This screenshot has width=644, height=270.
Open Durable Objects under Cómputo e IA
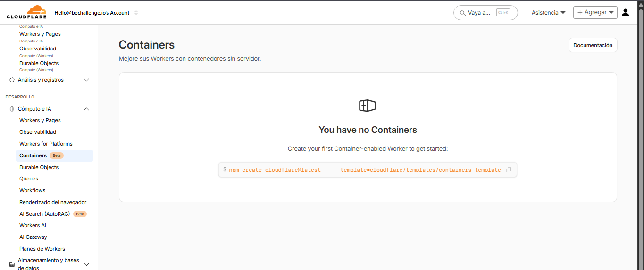tap(39, 167)
